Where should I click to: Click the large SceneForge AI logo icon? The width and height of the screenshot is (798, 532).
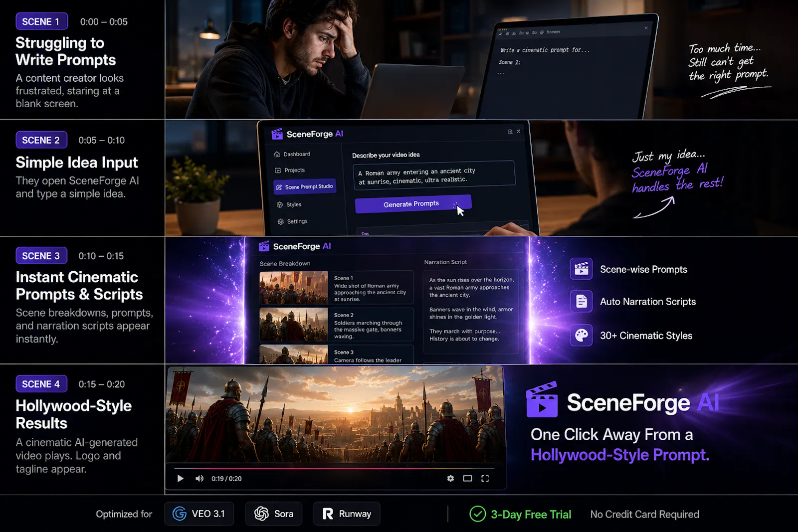(x=542, y=399)
